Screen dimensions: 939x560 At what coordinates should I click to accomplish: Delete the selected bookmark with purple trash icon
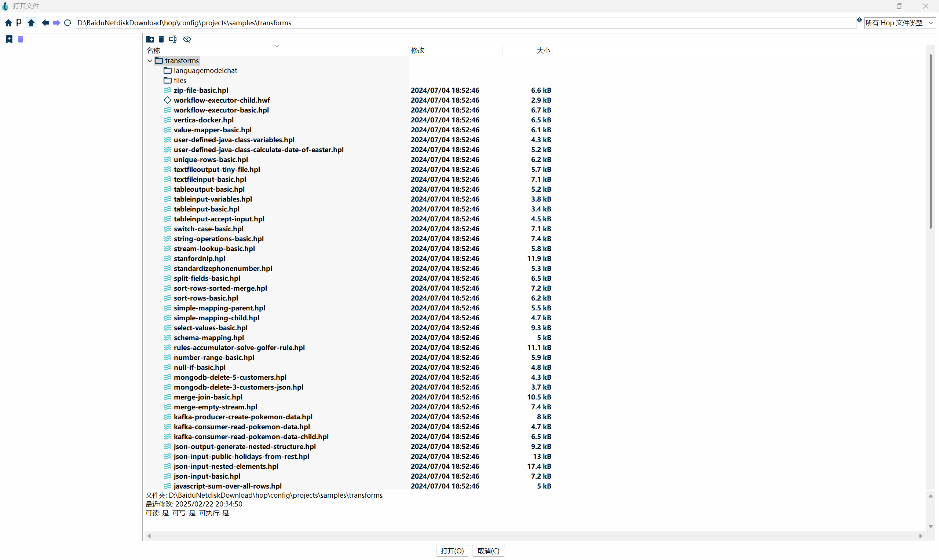point(21,39)
